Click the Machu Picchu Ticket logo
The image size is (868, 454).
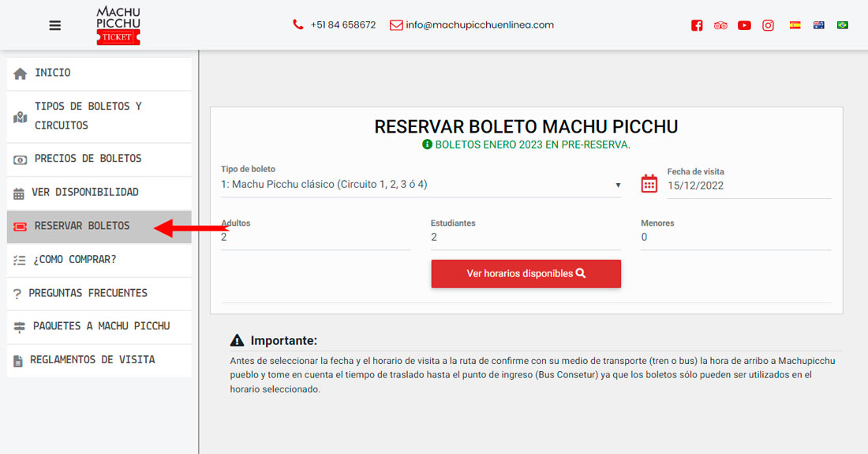118,25
